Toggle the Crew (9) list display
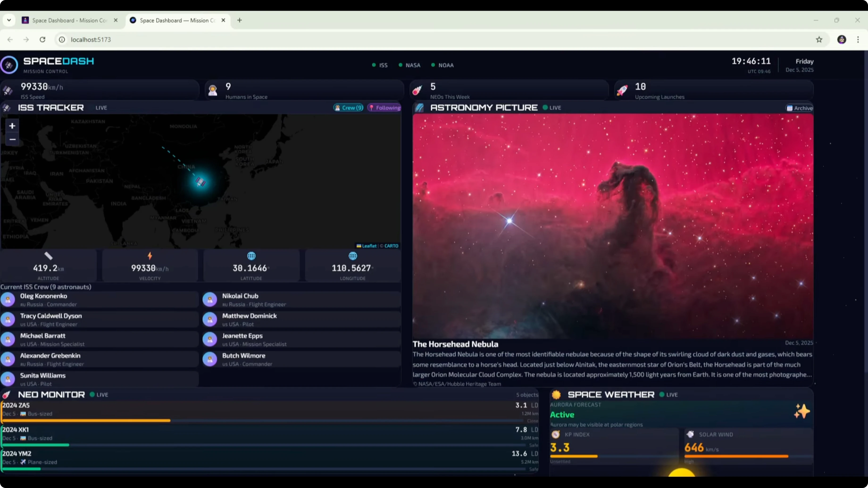This screenshot has width=868, height=488. 348,108
